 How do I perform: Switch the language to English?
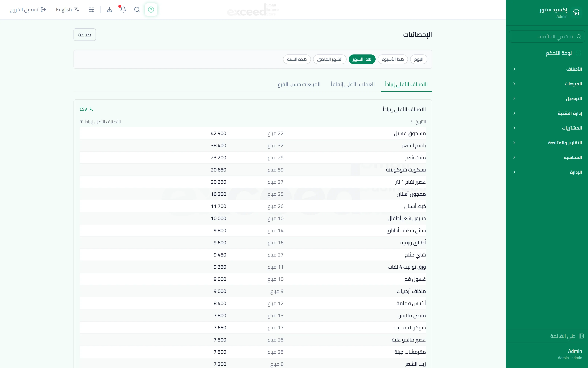point(68,10)
